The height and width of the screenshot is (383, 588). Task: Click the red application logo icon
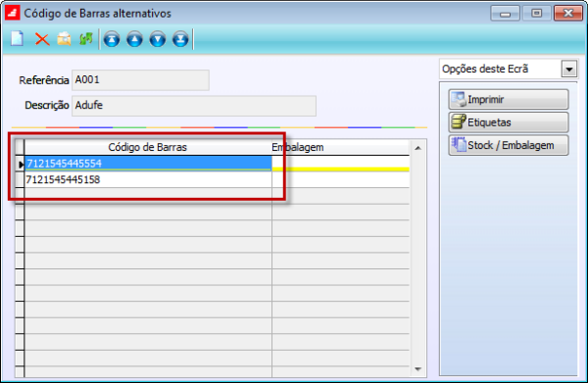pyautogui.click(x=13, y=14)
